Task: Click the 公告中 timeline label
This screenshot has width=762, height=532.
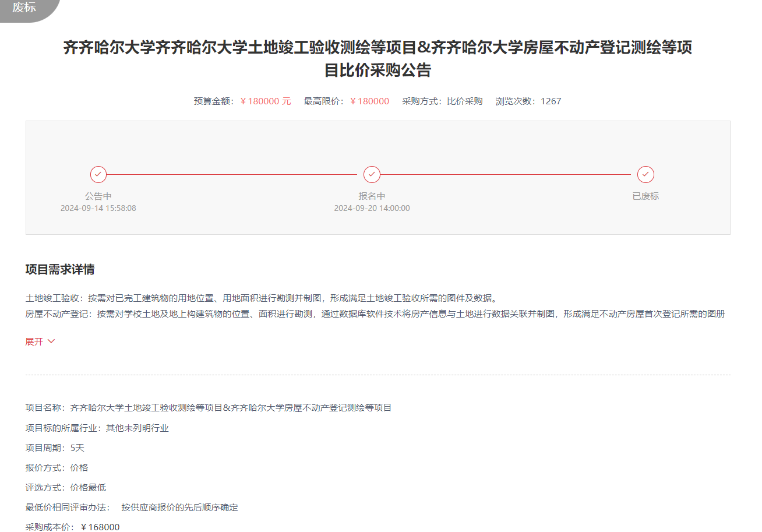Action: click(98, 196)
